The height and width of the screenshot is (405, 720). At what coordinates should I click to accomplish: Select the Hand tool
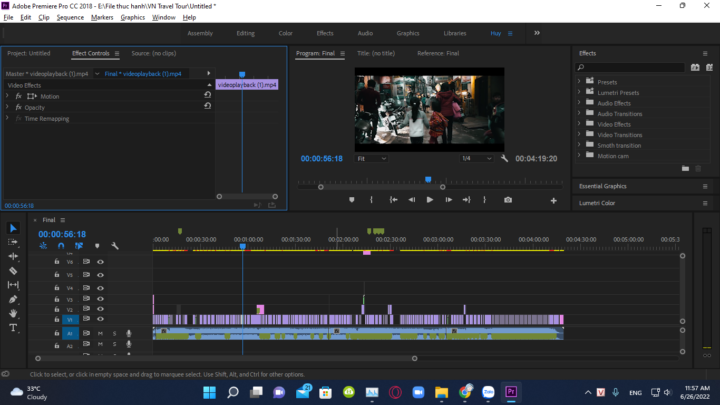coord(13,313)
